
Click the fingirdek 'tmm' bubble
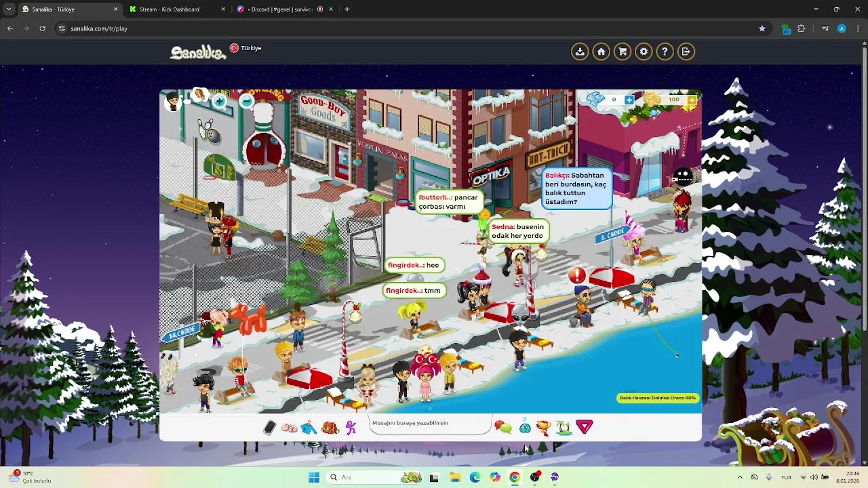(414, 290)
